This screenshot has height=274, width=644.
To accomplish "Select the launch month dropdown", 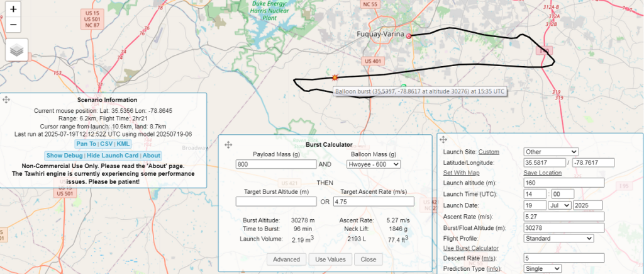I will (558, 205).
